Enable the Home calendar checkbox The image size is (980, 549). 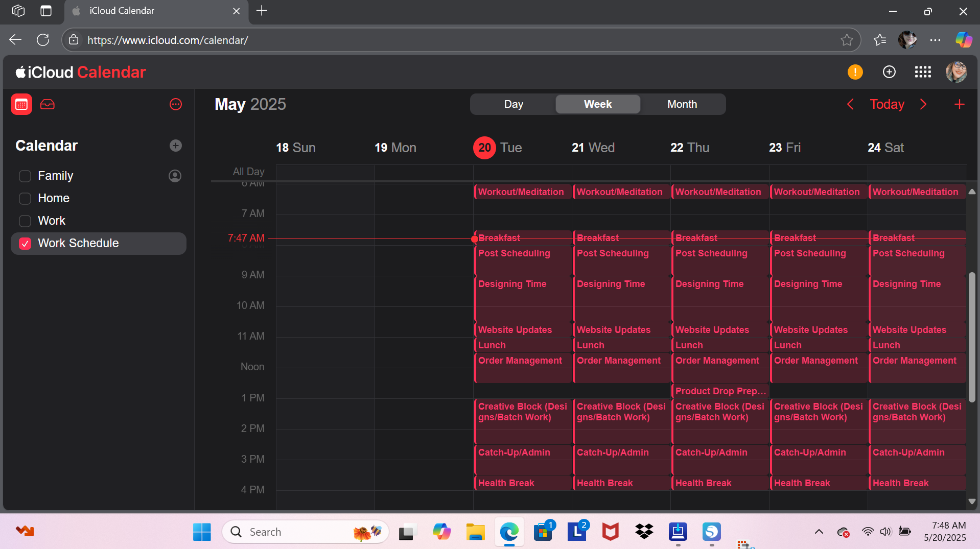pyautogui.click(x=25, y=199)
